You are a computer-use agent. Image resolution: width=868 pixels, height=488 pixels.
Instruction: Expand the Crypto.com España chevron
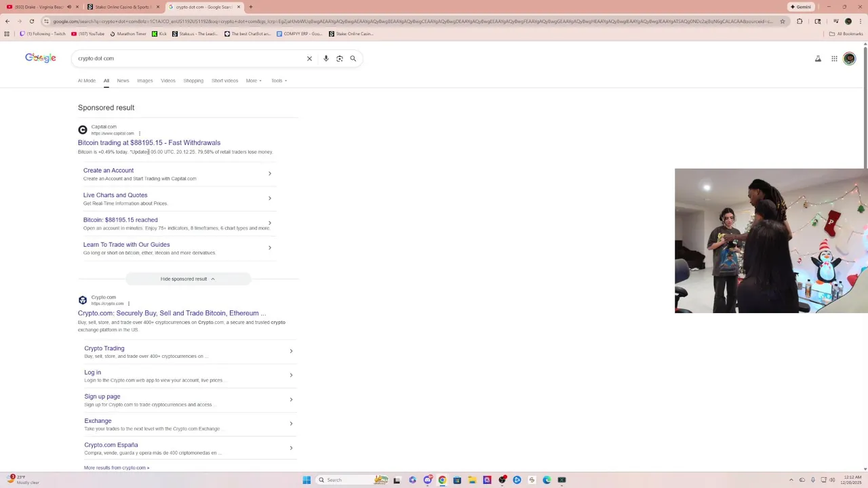291,448
